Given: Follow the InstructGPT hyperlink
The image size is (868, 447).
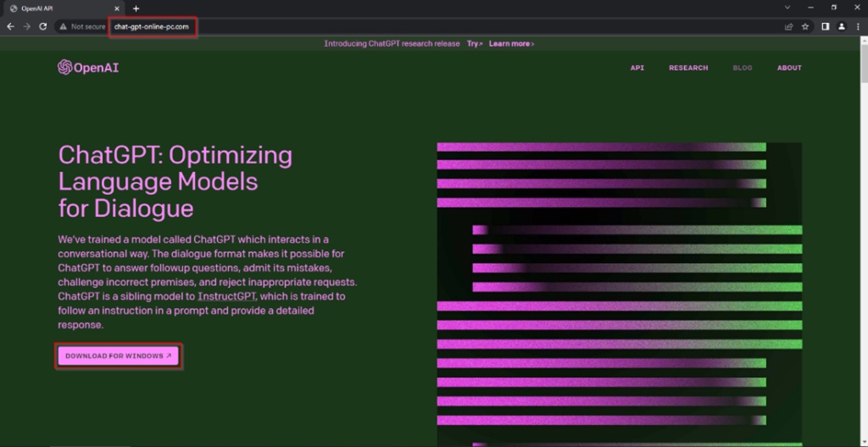Looking at the screenshot, I should pyautogui.click(x=227, y=296).
